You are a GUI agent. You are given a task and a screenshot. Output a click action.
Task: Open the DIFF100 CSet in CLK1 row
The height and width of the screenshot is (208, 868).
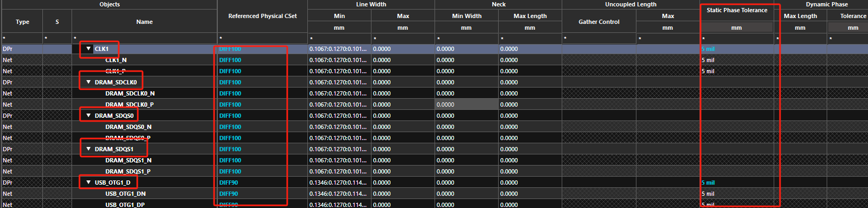point(230,49)
